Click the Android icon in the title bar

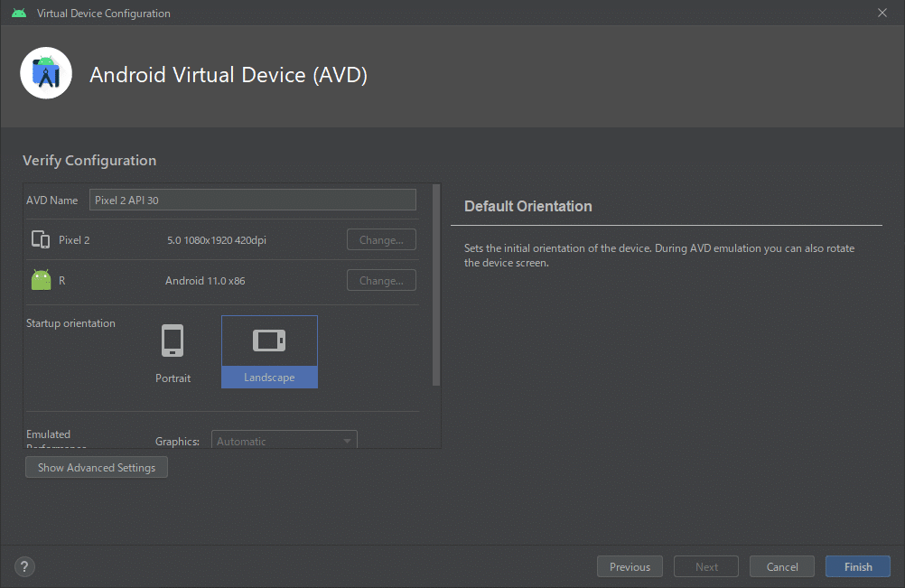tap(19, 13)
